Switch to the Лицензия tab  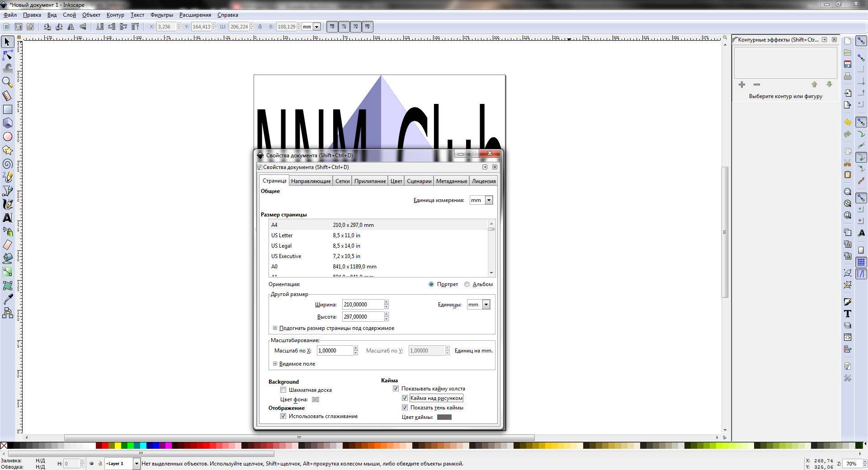coord(483,181)
